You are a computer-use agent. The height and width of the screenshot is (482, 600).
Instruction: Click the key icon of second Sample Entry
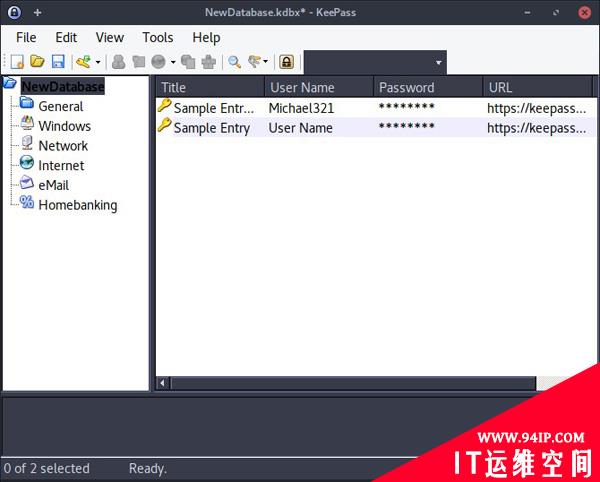(164, 125)
